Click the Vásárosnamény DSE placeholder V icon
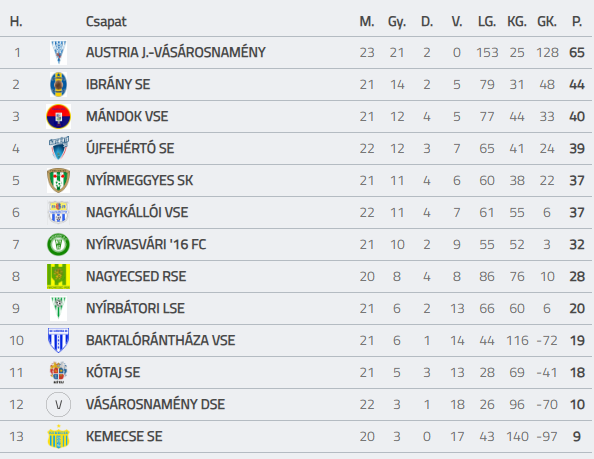Screen dimensions: 594x459 [x=58, y=404]
